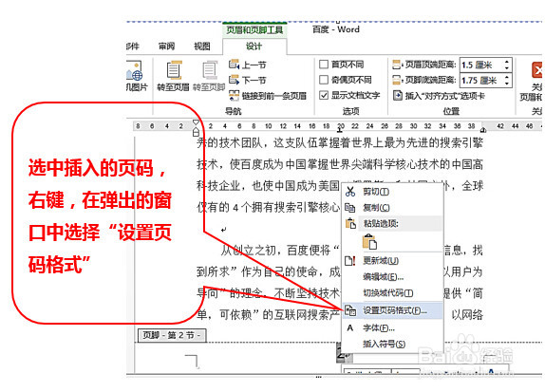Click the Header & Footer Tools (页眉和页脚工具) label
Image resolution: width=545 pixels, height=392 pixels.
pos(254,29)
